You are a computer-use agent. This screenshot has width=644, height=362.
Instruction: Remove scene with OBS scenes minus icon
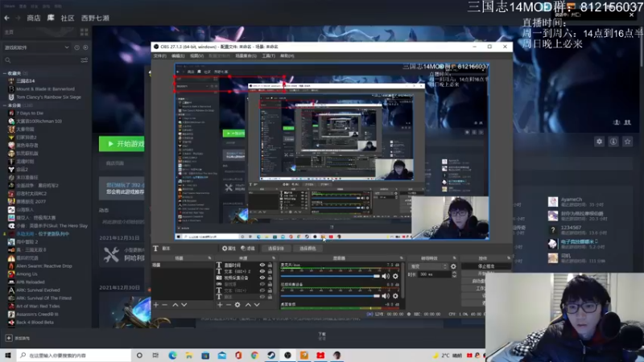pos(165,305)
